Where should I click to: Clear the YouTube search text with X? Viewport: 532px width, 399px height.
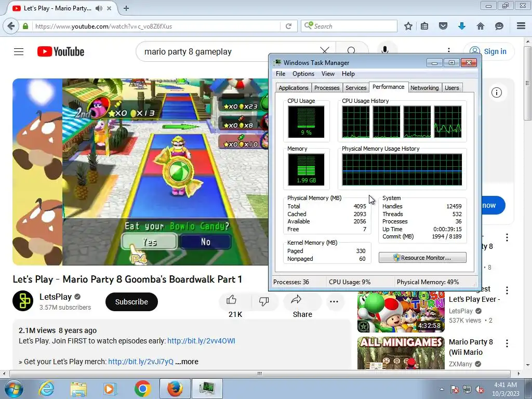pos(324,51)
